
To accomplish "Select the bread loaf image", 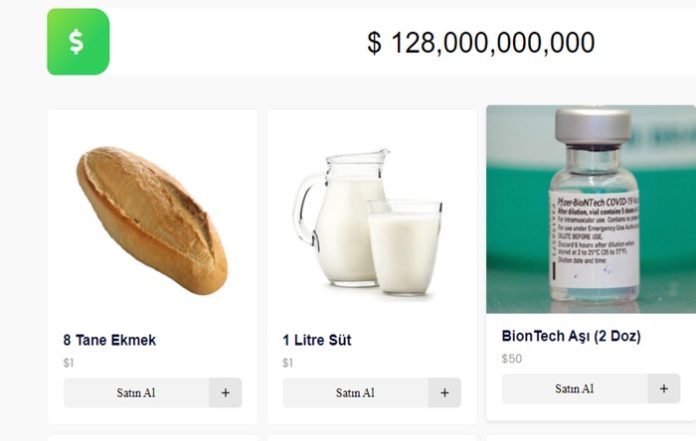I will (x=152, y=219).
